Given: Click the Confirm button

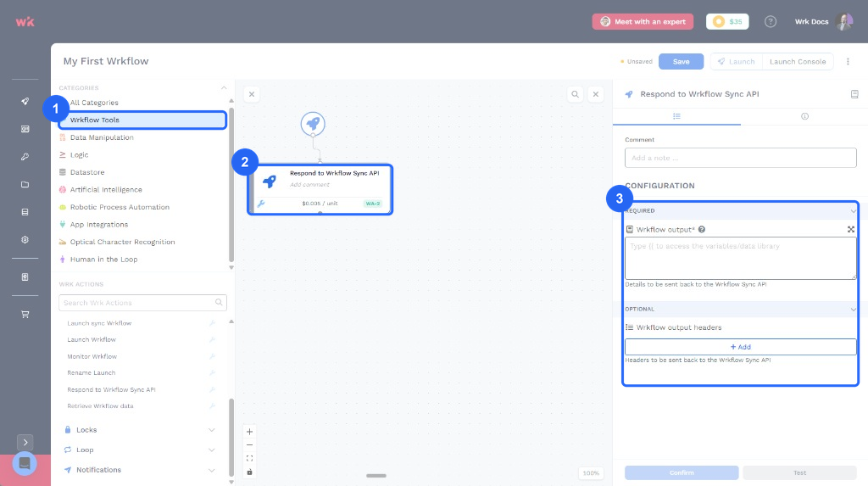Looking at the screenshot, I should tap(682, 472).
